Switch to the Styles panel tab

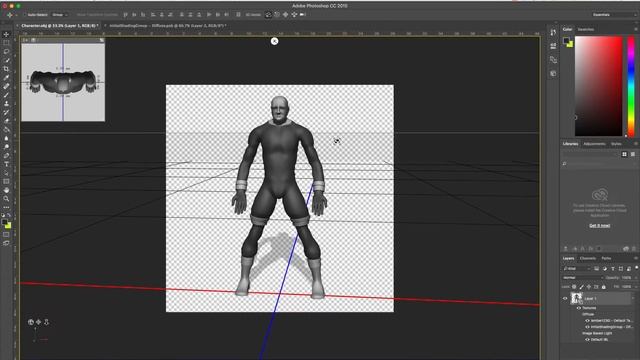pos(616,144)
